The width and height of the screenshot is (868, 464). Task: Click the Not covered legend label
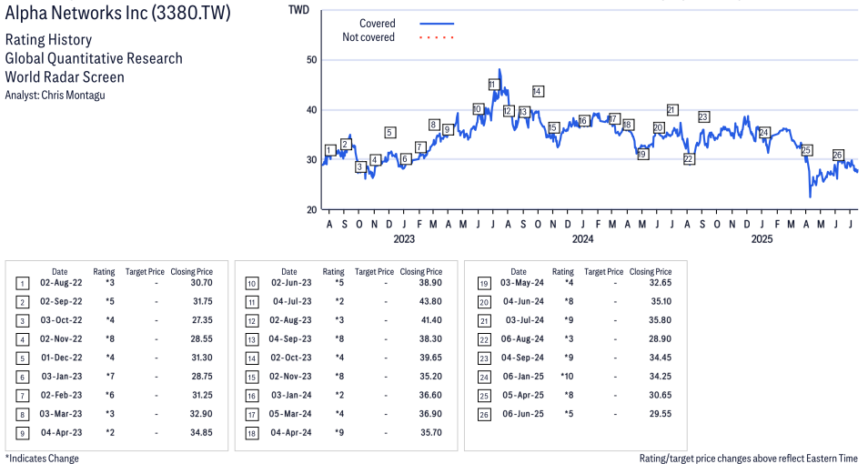(x=368, y=37)
